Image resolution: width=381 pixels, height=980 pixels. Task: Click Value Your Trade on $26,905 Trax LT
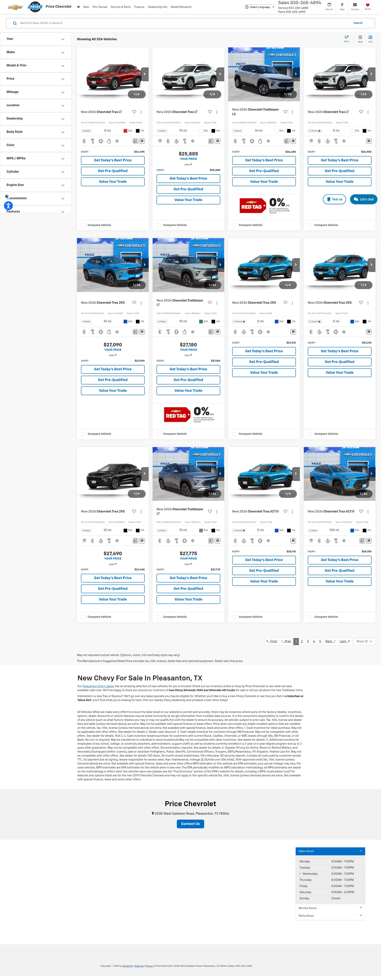tap(340, 181)
